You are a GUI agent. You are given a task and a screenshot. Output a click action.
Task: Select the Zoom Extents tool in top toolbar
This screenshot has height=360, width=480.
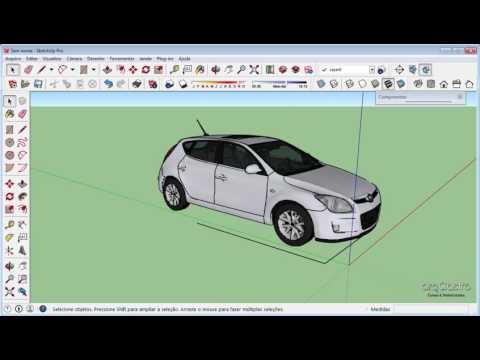(x=254, y=70)
